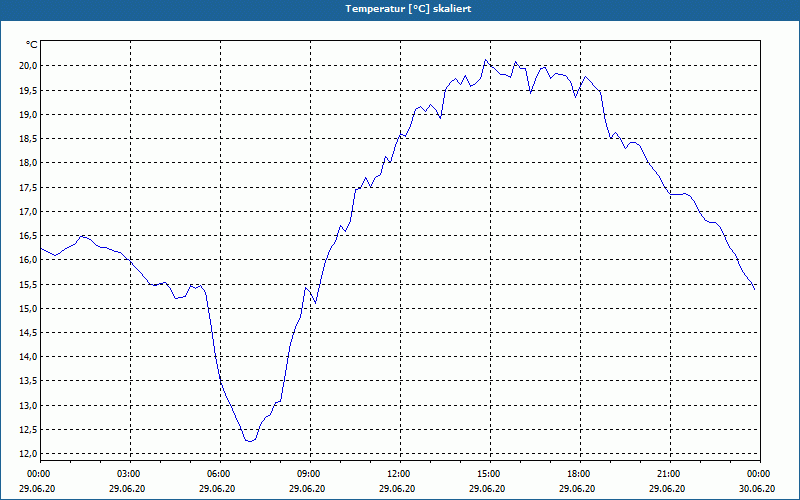The height and width of the screenshot is (500, 800).
Task: Click the 12,5 y-axis label
Action: point(29,430)
